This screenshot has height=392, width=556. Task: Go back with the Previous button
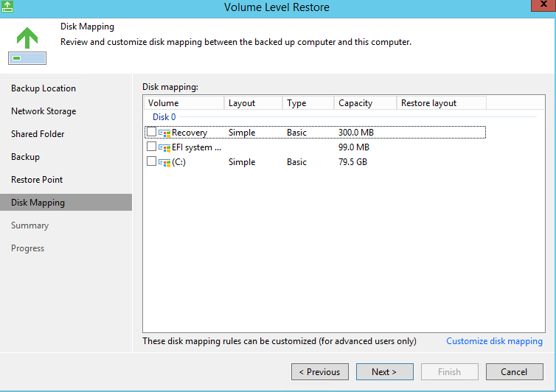click(x=319, y=372)
